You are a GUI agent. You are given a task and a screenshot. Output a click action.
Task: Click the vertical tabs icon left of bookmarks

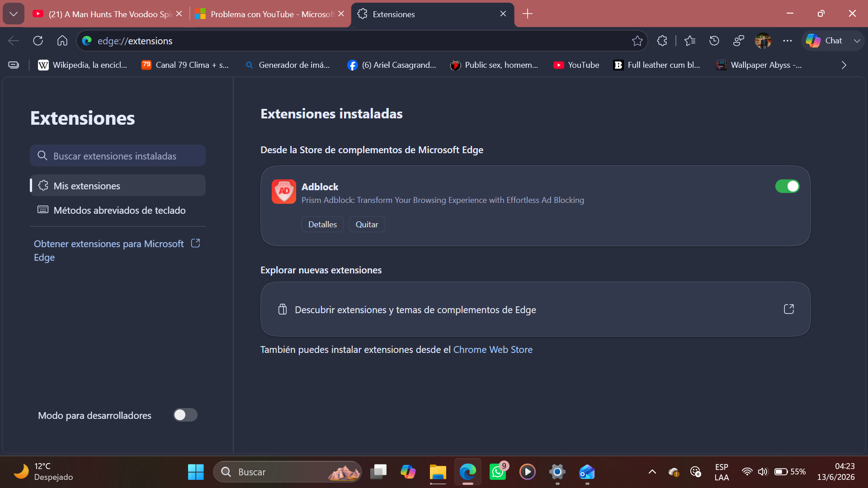14,65
